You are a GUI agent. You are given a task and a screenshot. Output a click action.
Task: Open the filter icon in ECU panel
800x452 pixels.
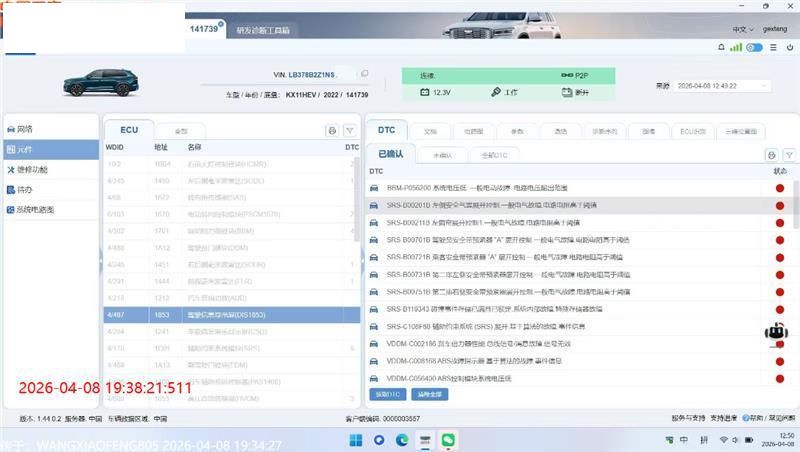(349, 131)
